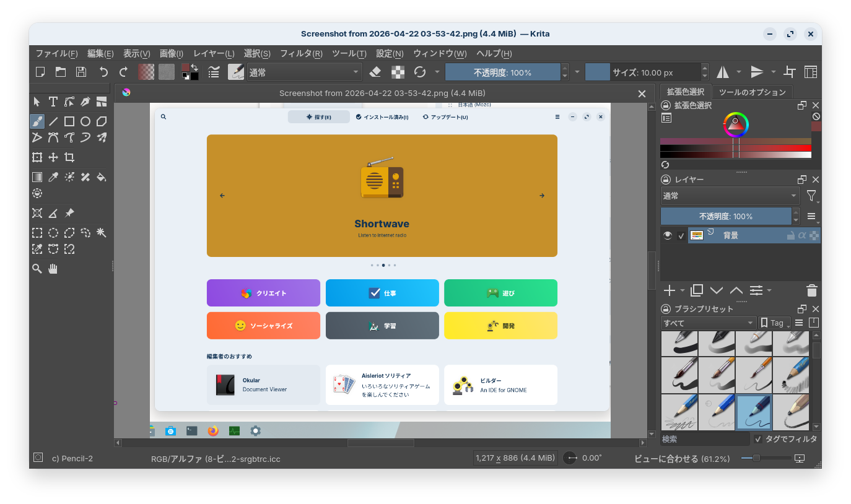Expand the すべて brush tag dropdown
Viewport: 851px width, 504px height.
(709, 323)
